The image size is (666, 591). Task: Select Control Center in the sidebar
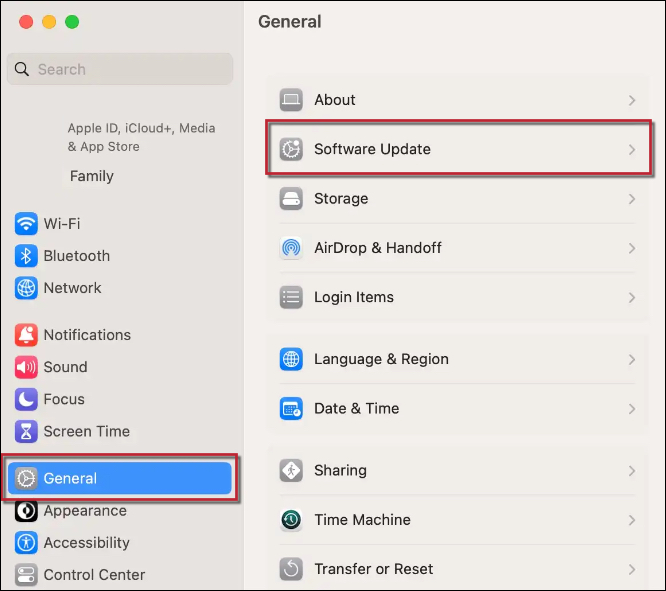tap(120, 575)
